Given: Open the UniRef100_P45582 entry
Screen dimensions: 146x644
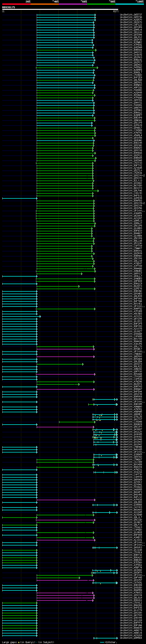Looking at the screenshot, I should (131, 67).
